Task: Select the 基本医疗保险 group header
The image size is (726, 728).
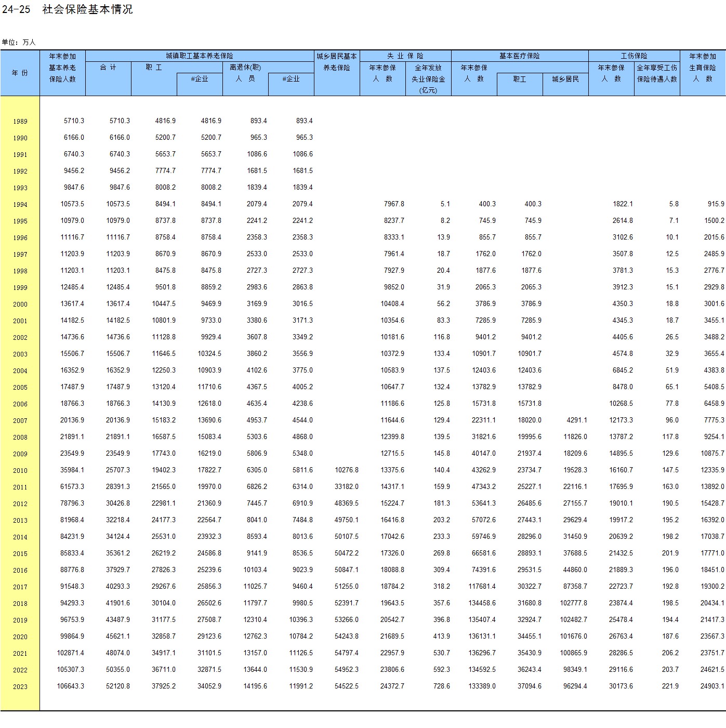Action: point(520,56)
